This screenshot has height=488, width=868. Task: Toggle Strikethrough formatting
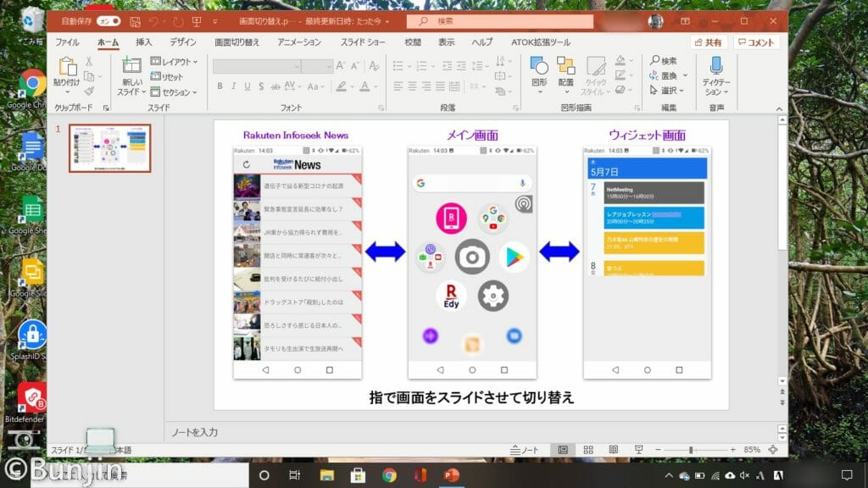(275, 86)
